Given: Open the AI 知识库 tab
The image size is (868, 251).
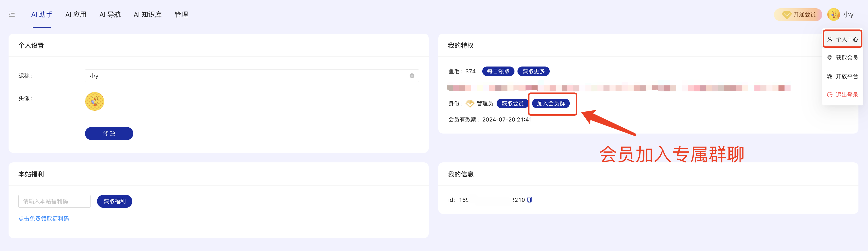Looking at the screenshot, I should 148,15.
